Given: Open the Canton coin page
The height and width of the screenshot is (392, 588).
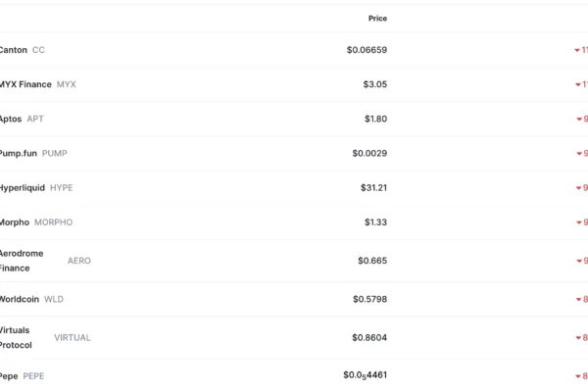Looking at the screenshot, I should 14,50.
